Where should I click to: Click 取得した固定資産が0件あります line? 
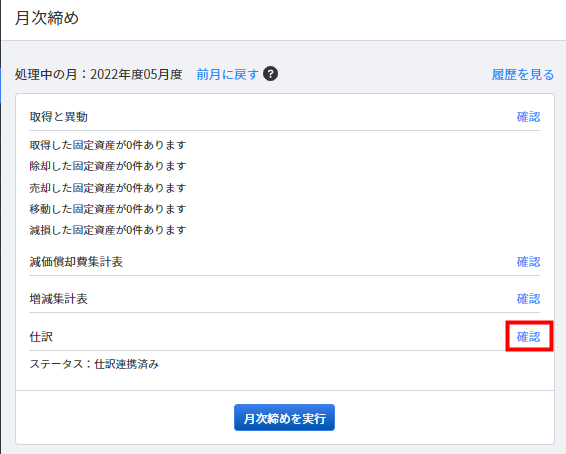(108, 145)
